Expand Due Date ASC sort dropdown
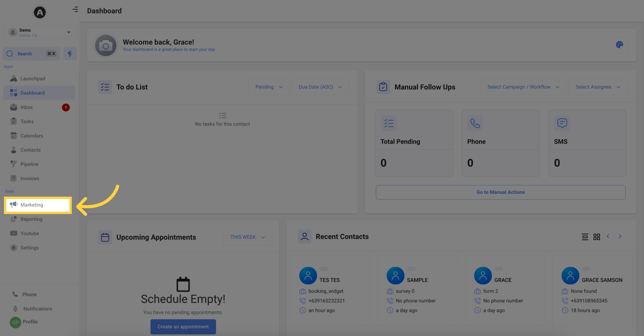644x336 pixels. (x=319, y=87)
